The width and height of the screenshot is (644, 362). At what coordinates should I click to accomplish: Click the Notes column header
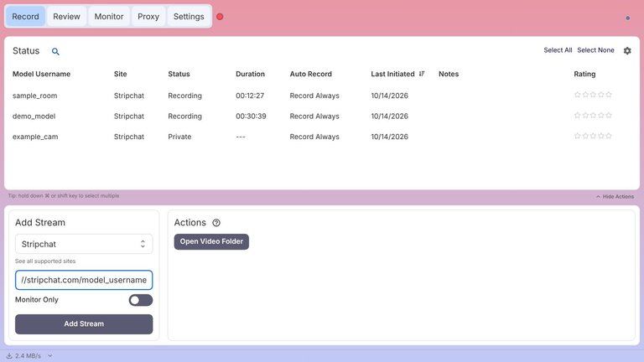click(x=449, y=74)
